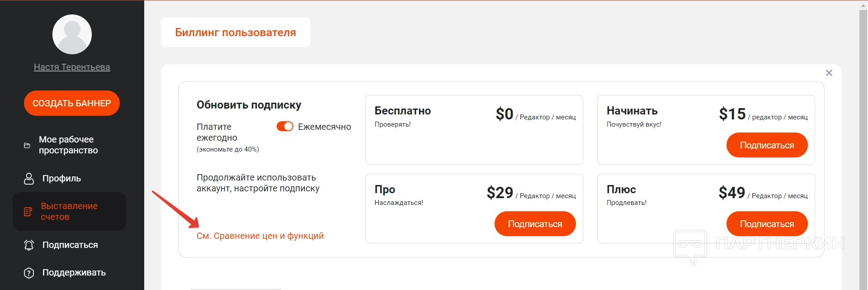
Task: Select Выставление счетов in sidebar
Action: tap(69, 211)
